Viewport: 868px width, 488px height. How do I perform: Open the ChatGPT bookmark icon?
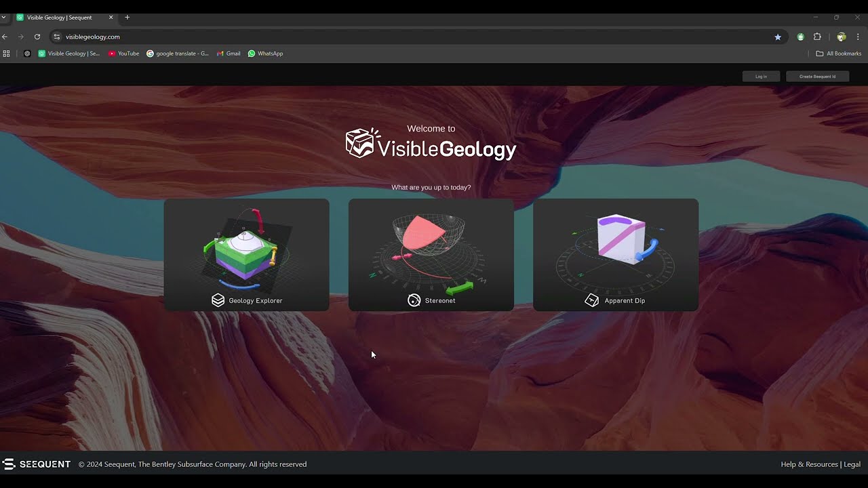point(27,54)
